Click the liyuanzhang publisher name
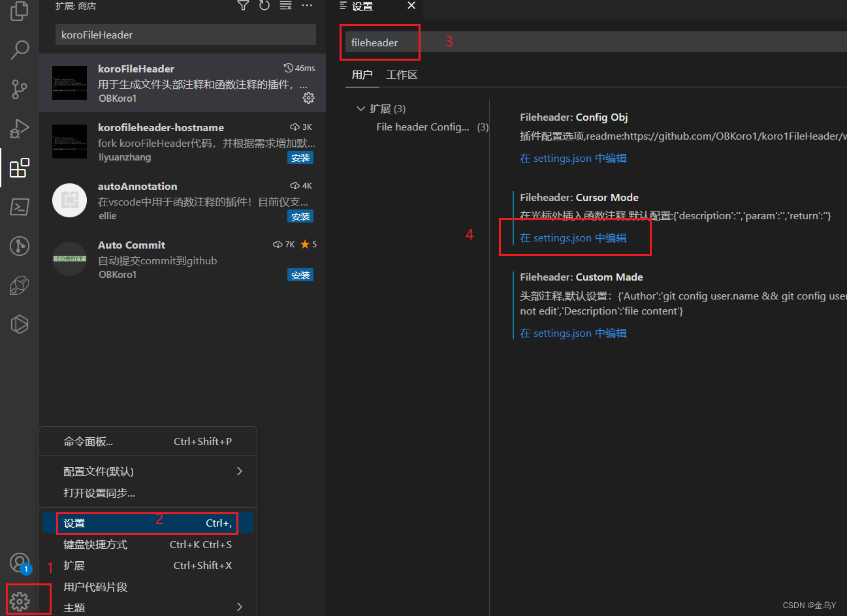 pos(125,157)
